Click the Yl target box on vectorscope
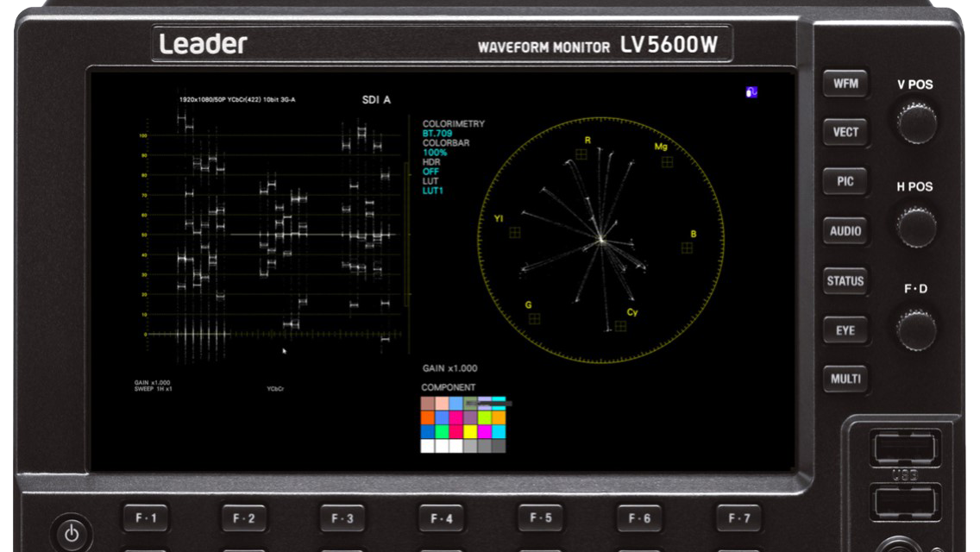Screen dimensions: 980x552 click(515, 233)
